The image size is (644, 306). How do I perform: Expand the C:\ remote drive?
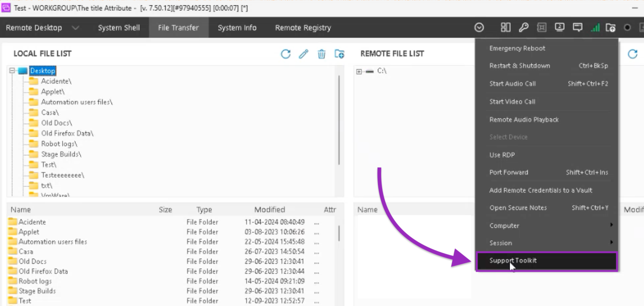tap(359, 71)
